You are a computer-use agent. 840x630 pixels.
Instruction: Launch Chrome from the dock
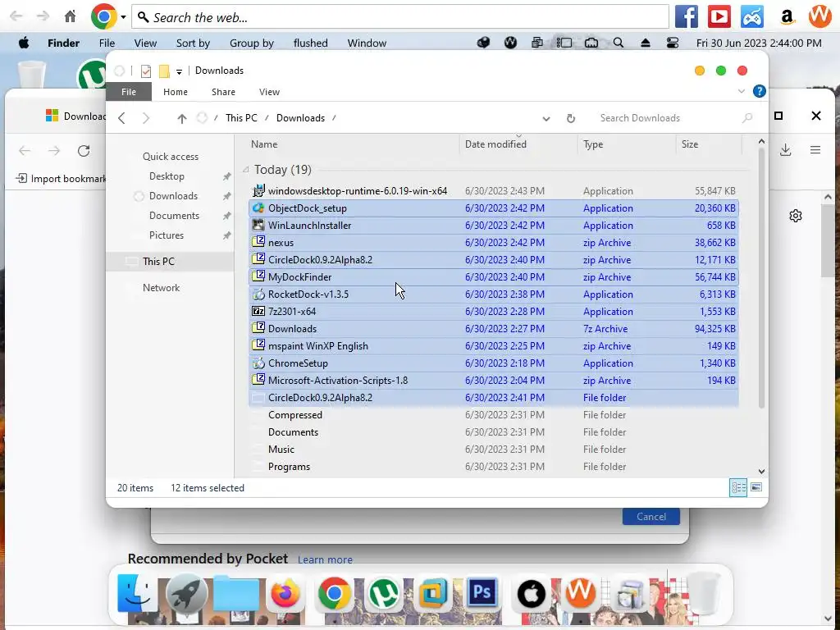click(x=335, y=594)
